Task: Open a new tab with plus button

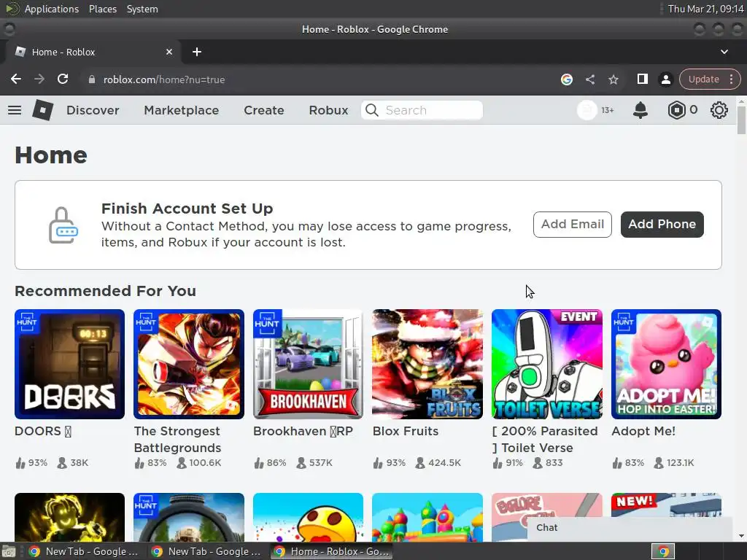Action: [x=197, y=52]
